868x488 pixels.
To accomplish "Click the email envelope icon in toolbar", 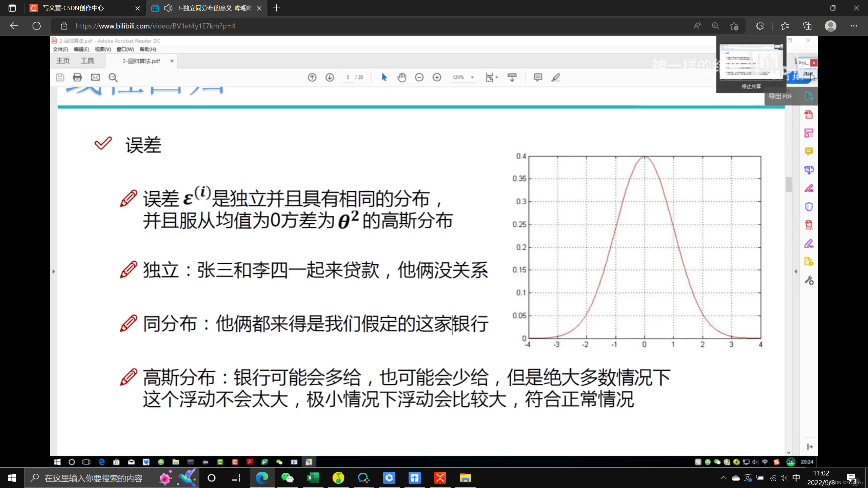I will (95, 77).
